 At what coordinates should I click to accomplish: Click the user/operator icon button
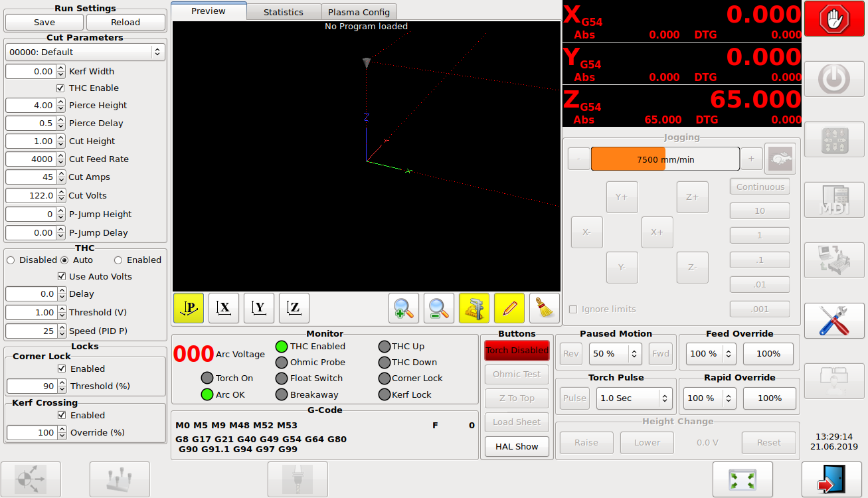(x=834, y=381)
